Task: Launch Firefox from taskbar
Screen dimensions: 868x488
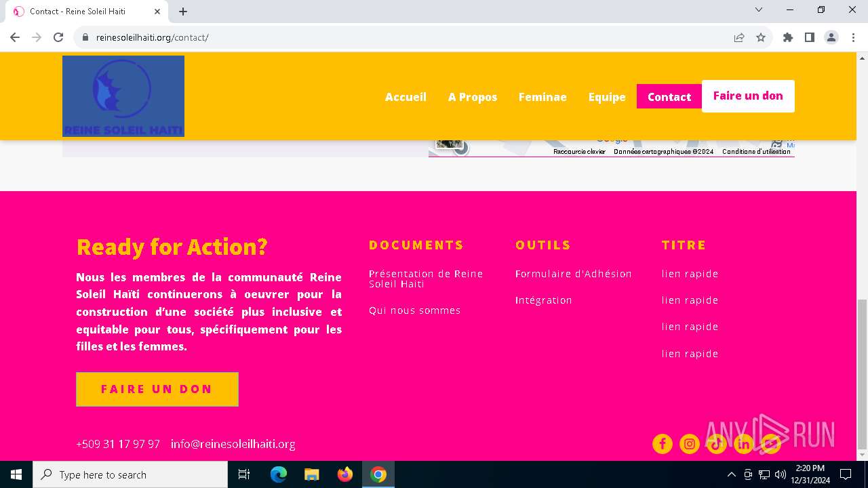Action: pos(345,474)
